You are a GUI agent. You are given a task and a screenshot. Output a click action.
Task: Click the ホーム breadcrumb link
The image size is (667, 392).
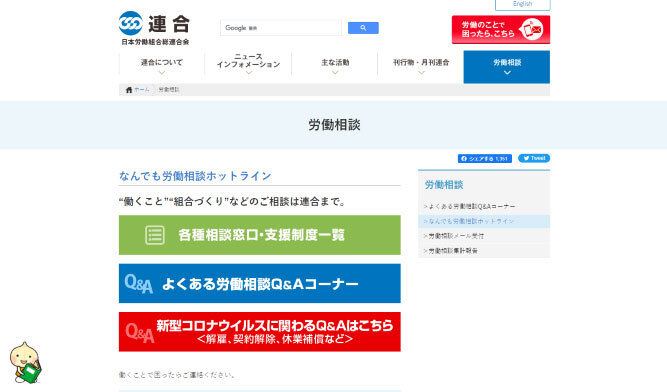click(x=142, y=90)
